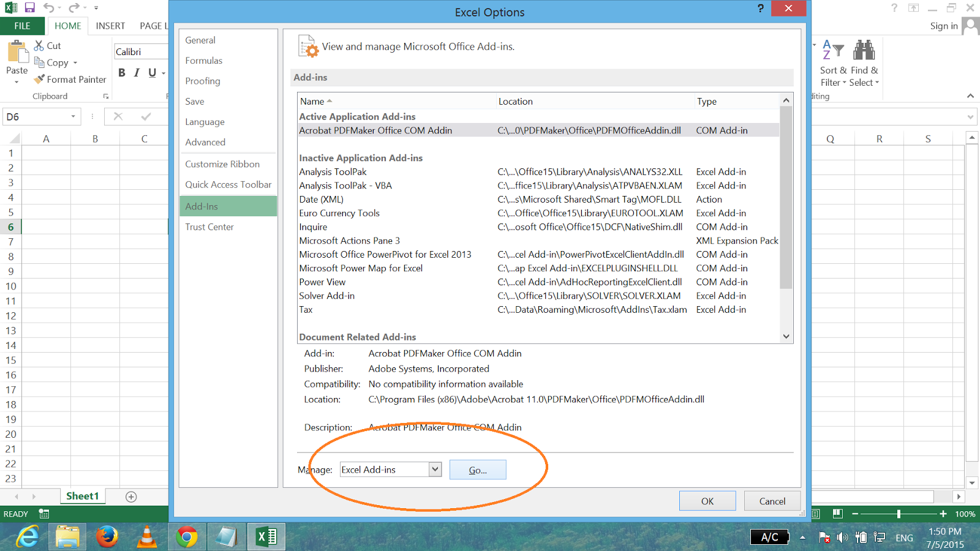This screenshot has height=551, width=980.
Task: Open the FILE tab
Action: click(22, 26)
